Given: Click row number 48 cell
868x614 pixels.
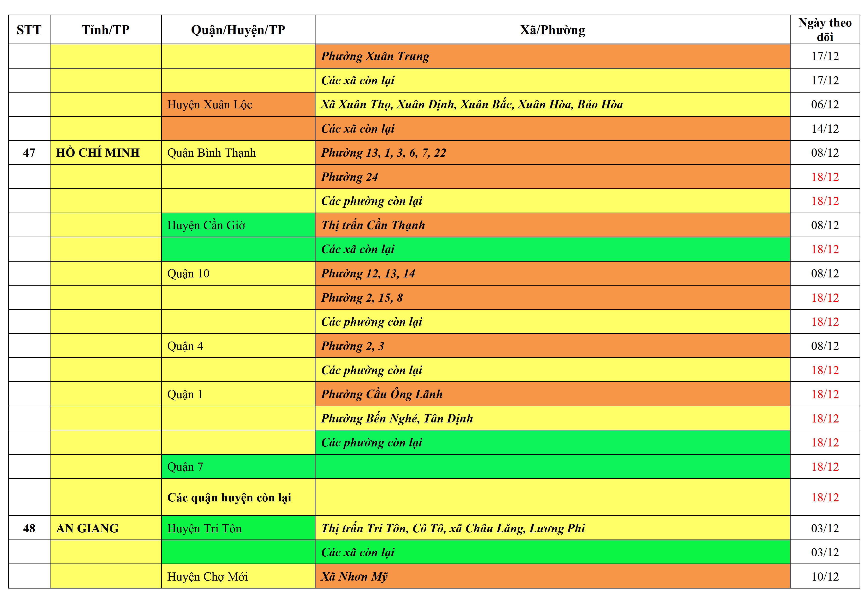Looking at the screenshot, I should tap(29, 528).
